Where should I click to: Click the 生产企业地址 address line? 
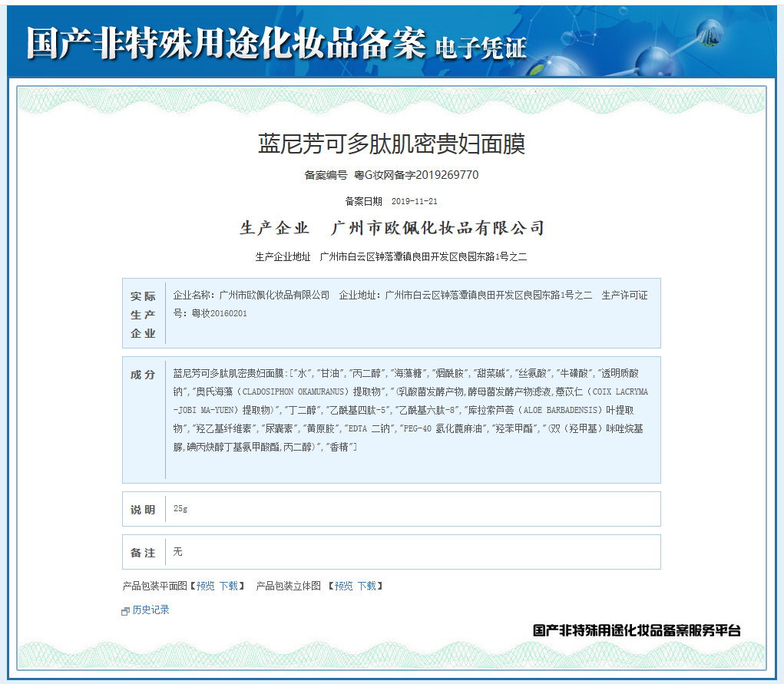tap(391, 256)
